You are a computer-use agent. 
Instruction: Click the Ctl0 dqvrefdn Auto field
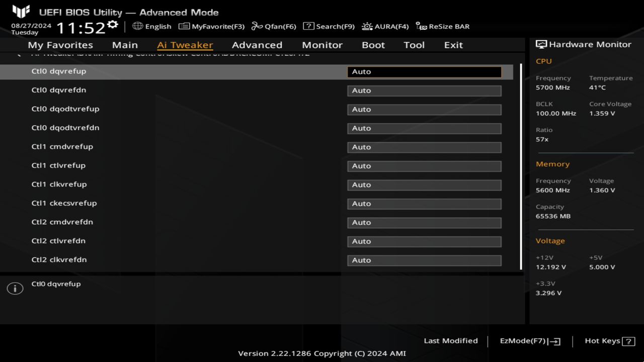click(x=424, y=90)
